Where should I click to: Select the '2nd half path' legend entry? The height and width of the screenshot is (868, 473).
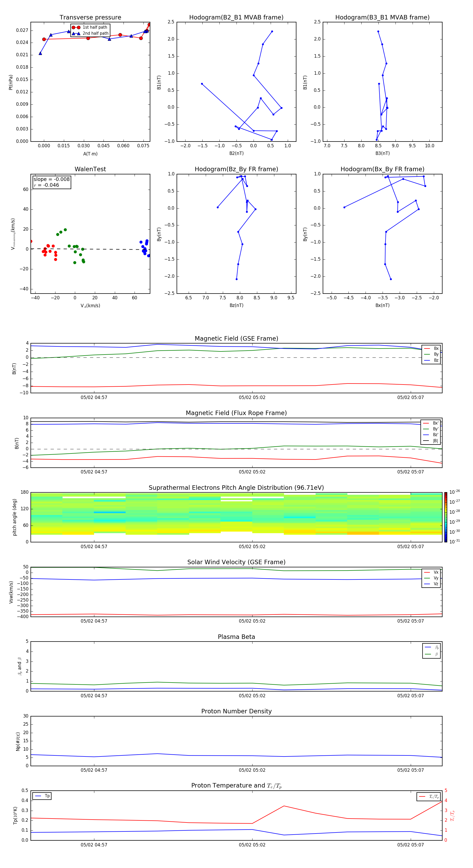[91, 33]
